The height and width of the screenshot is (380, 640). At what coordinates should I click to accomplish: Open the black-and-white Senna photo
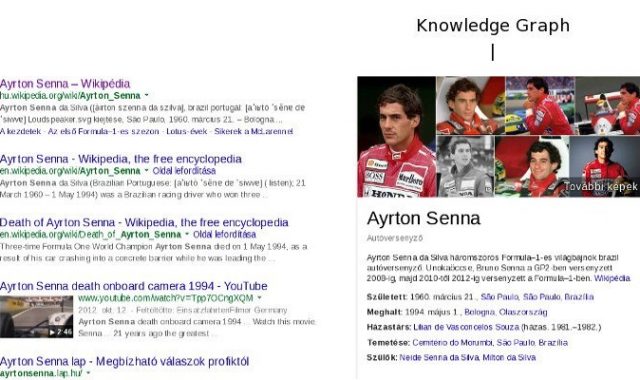click(x=465, y=167)
